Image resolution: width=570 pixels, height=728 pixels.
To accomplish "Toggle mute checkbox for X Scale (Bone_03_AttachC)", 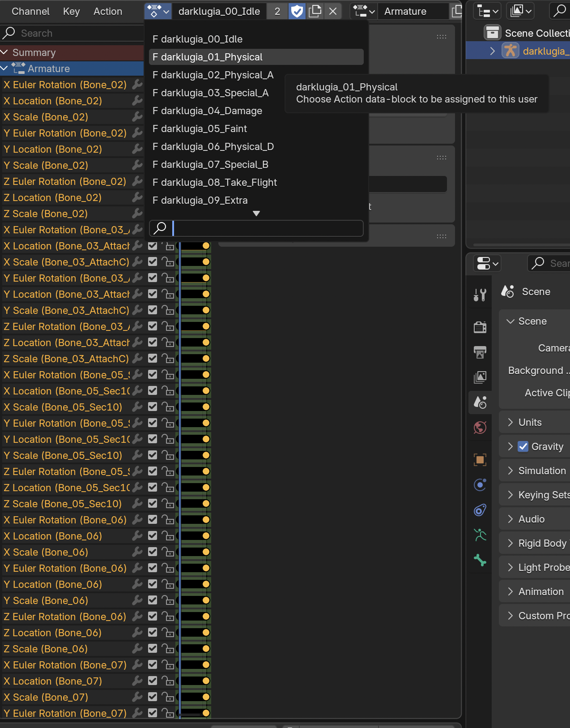I will point(153,261).
